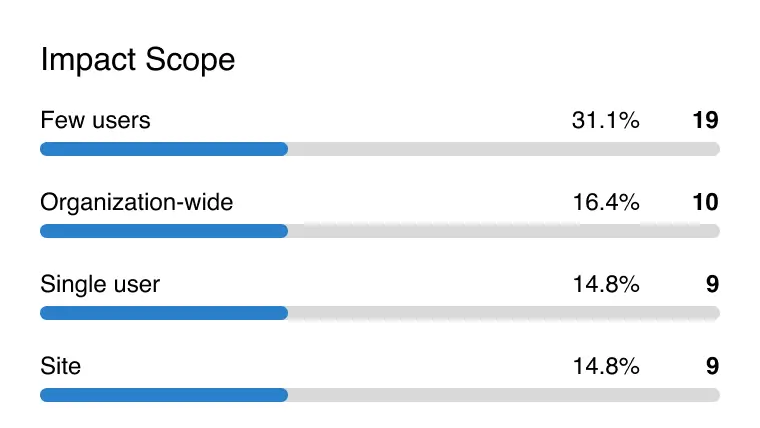Click the Few users count of 19
The width and height of the screenshot is (760, 428).
click(x=705, y=121)
